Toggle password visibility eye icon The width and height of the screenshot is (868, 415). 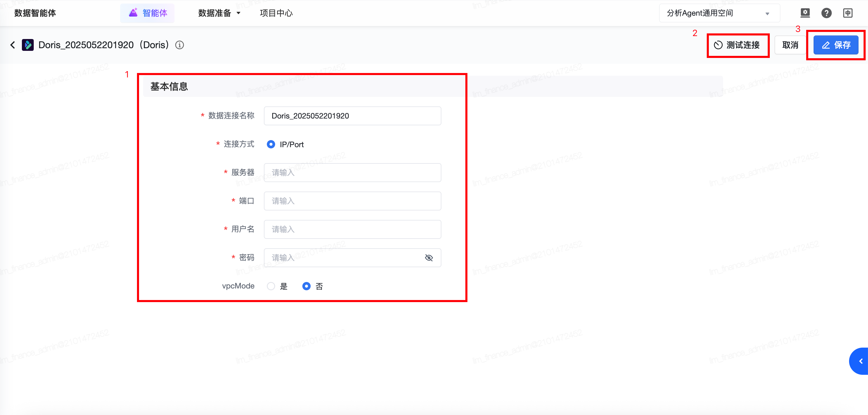tap(429, 258)
